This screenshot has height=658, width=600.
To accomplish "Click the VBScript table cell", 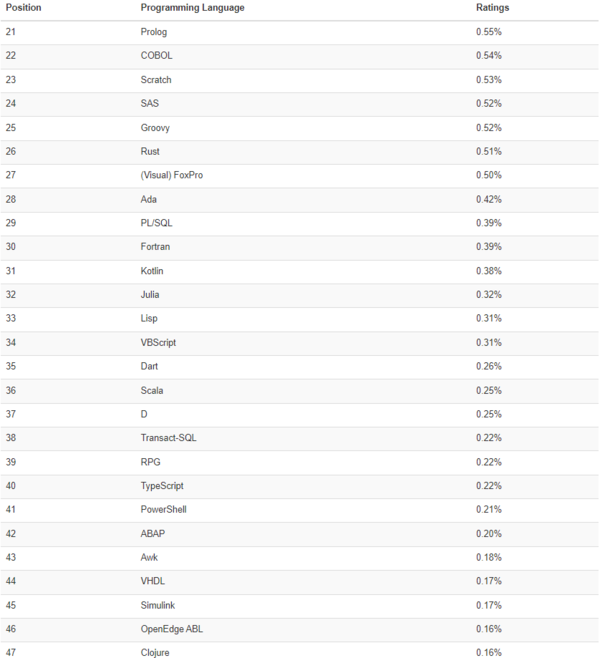I will 161,343.
